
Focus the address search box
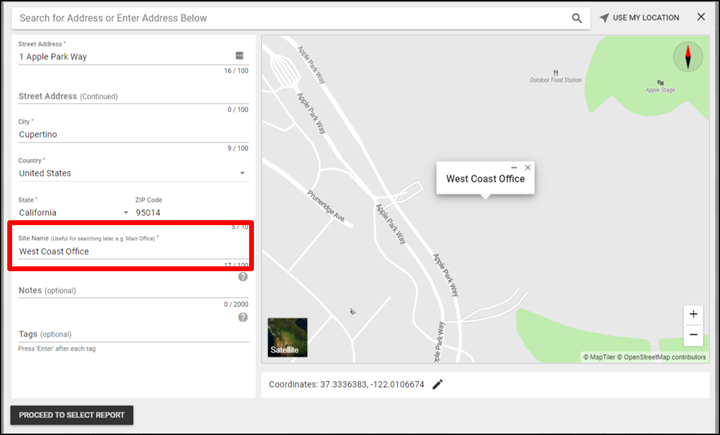[290, 18]
